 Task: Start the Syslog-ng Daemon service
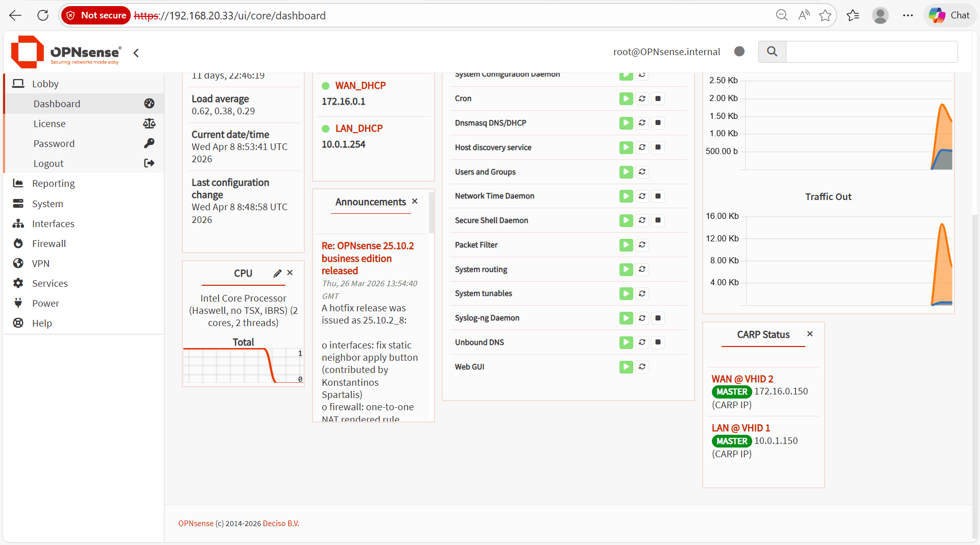626,318
